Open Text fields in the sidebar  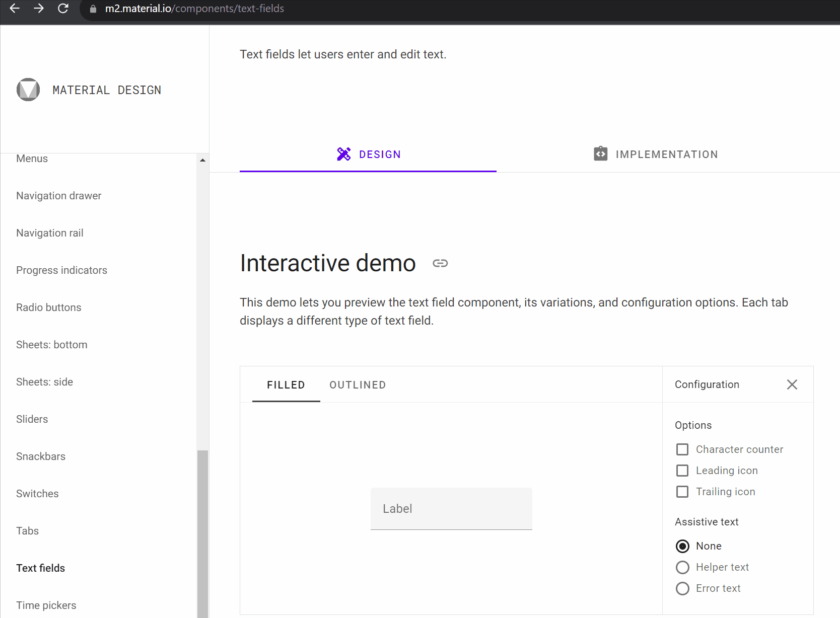(41, 568)
